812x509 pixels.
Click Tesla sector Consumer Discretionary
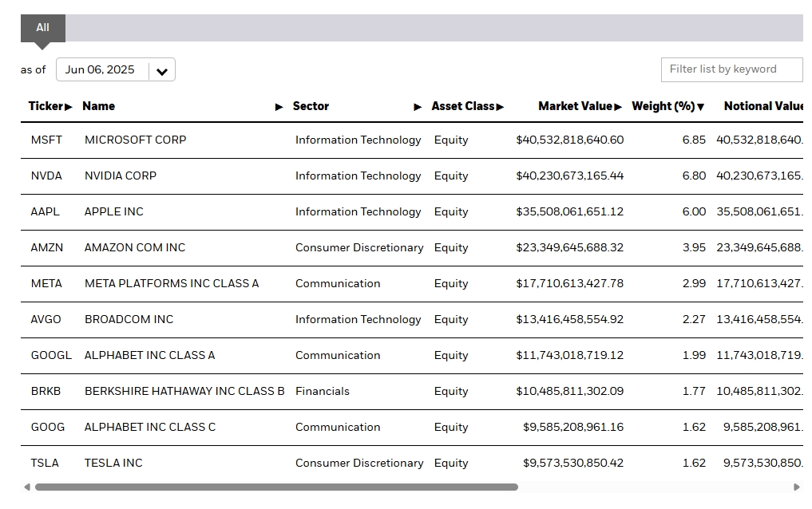[359, 463]
